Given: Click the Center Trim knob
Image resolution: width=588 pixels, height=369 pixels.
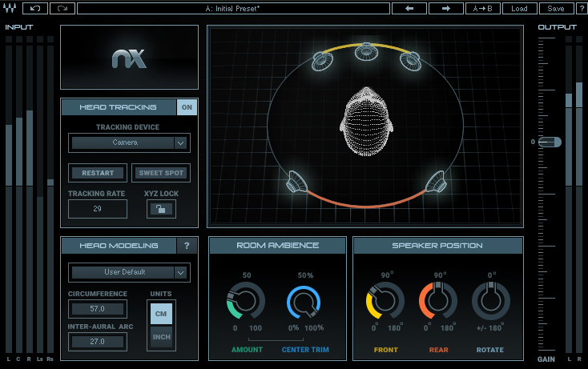Looking at the screenshot, I should 304,303.
